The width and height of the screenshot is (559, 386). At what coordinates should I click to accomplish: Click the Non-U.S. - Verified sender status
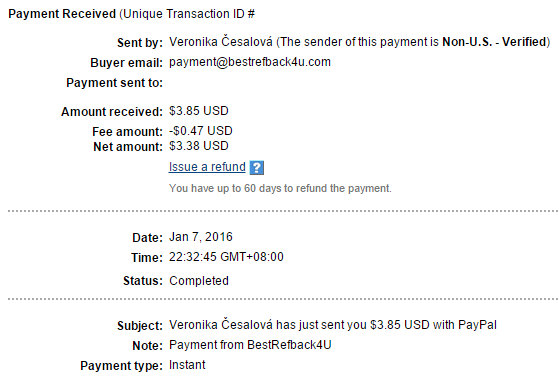point(494,42)
